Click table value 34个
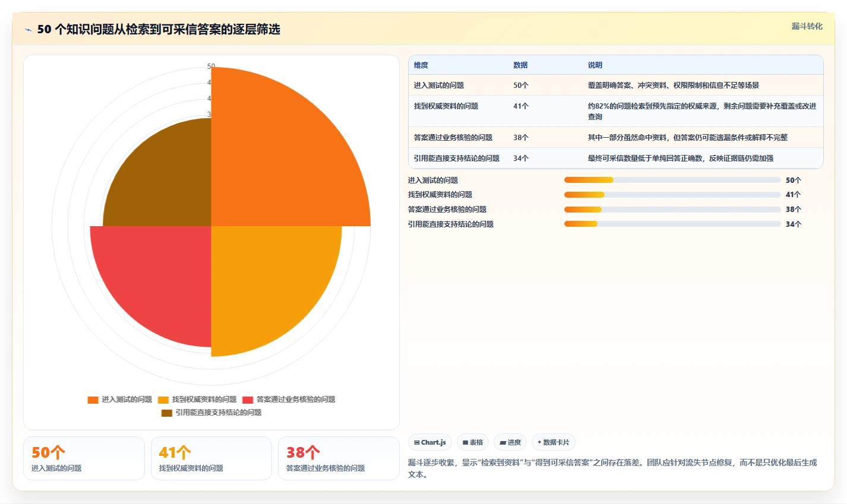This screenshot has height=504, width=847. (x=521, y=159)
